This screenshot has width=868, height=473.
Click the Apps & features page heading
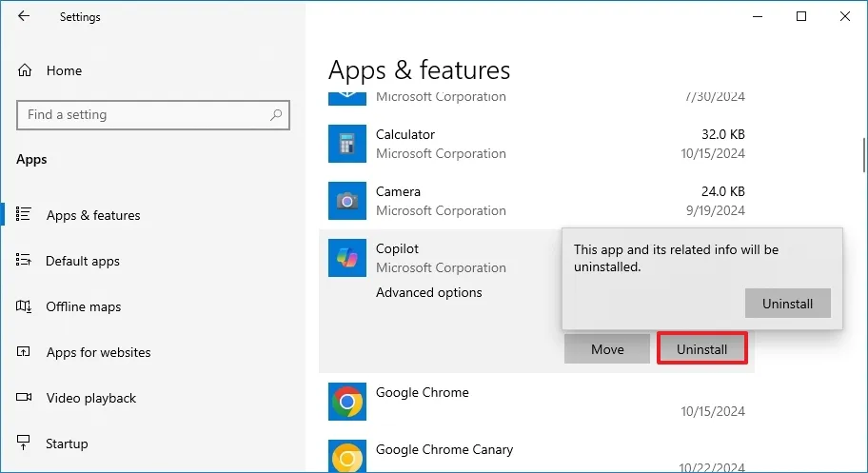(x=419, y=70)
